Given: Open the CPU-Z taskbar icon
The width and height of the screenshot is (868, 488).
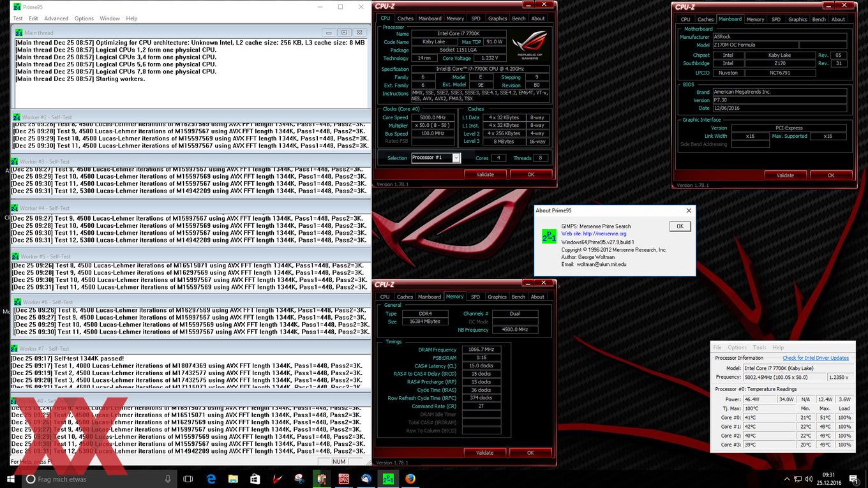Looking at the screenshot, I should pos(343,478).
